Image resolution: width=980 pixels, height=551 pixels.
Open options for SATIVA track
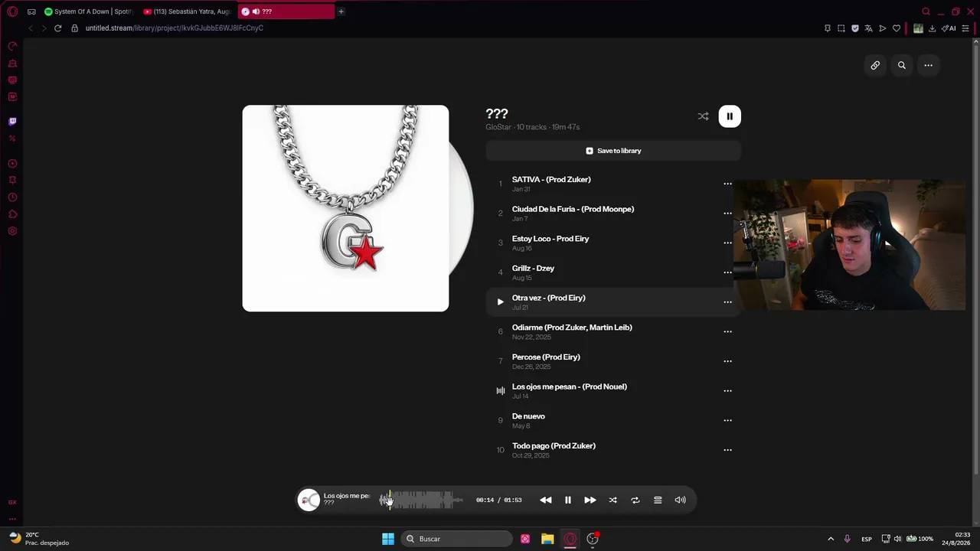pyautogui.click(x=727, y=184)
